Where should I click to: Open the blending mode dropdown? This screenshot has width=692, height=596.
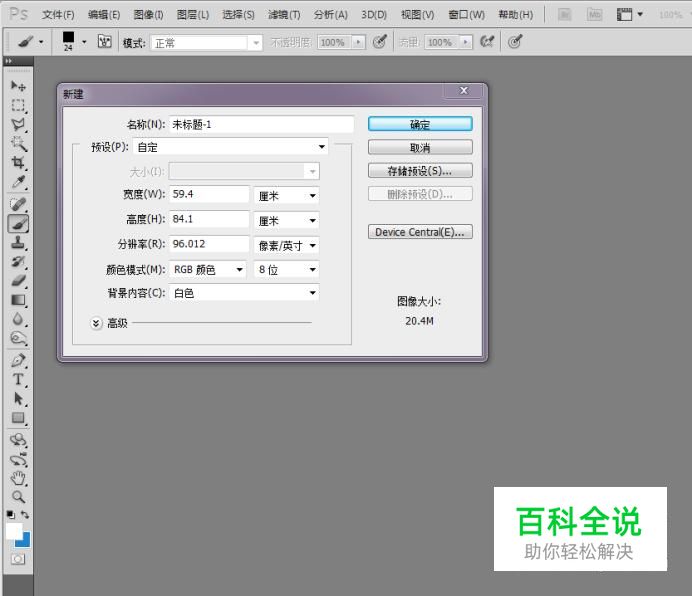tap(207, 43)
